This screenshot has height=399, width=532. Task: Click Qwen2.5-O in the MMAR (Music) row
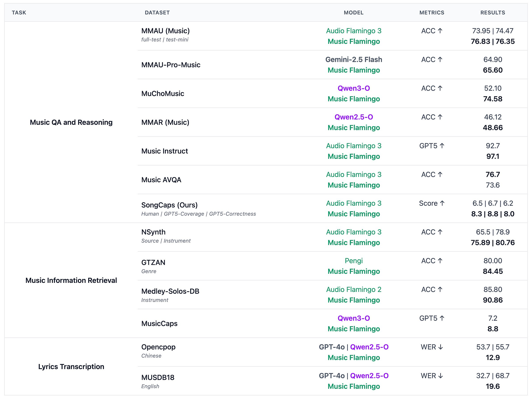click(353, 117)
